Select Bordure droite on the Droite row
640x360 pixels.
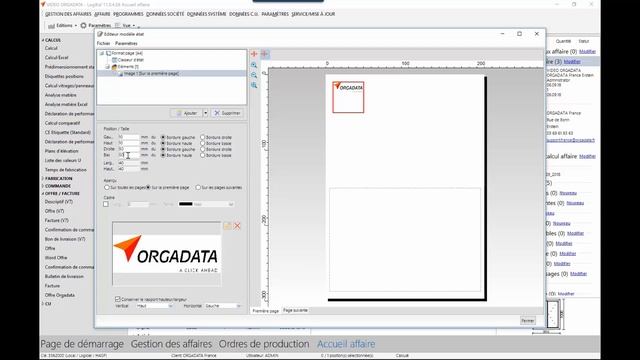pyautogui.click(x=202, y=149)
